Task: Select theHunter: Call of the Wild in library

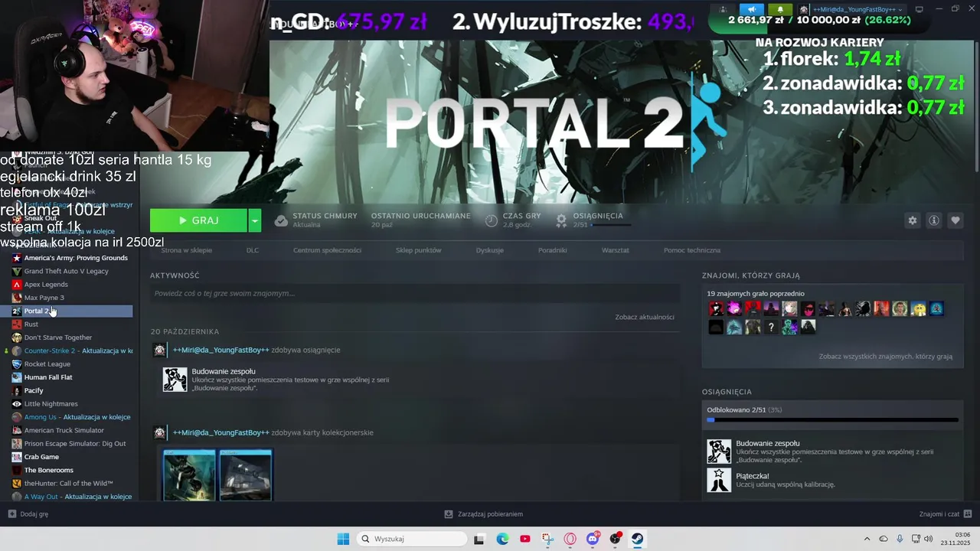Action: click(x=70, y=484)
